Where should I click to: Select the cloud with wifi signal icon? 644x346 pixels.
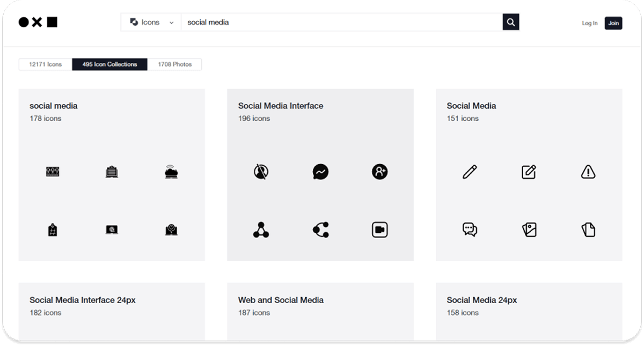pyautogui.click(x=171, y=172)
